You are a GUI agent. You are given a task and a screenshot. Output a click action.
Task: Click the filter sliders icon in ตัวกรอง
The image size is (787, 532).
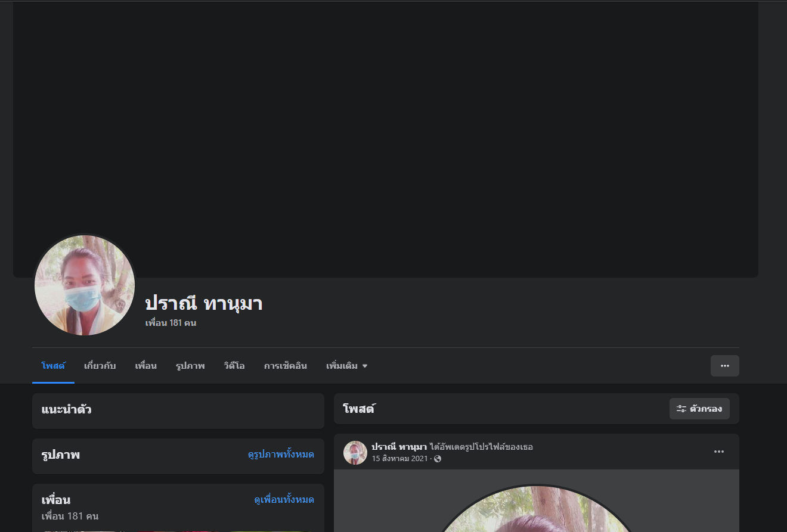681,409
